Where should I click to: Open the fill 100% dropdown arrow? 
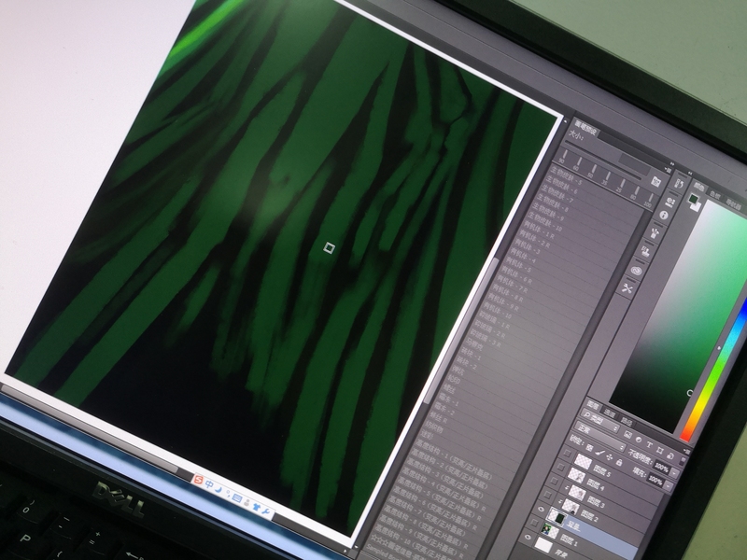coord(669,486)
